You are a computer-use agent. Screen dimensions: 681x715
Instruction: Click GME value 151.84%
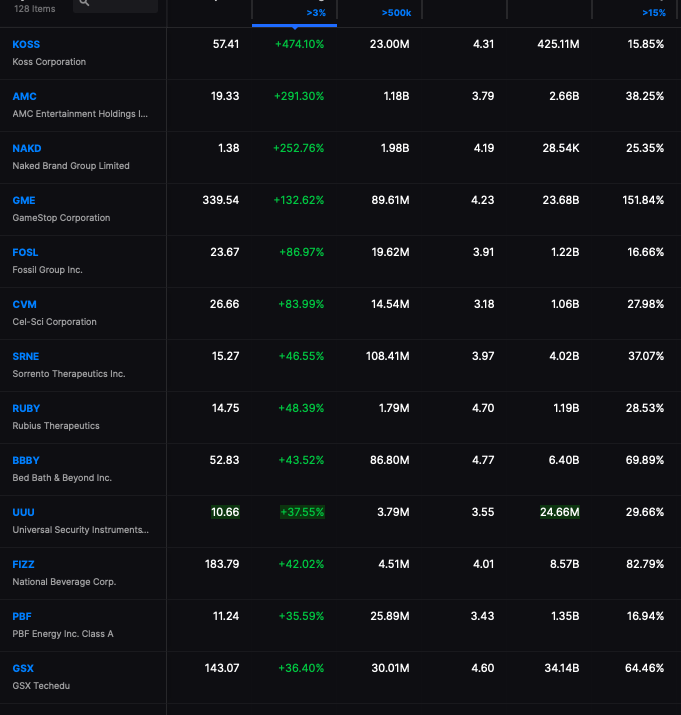[x=643, y=200]
